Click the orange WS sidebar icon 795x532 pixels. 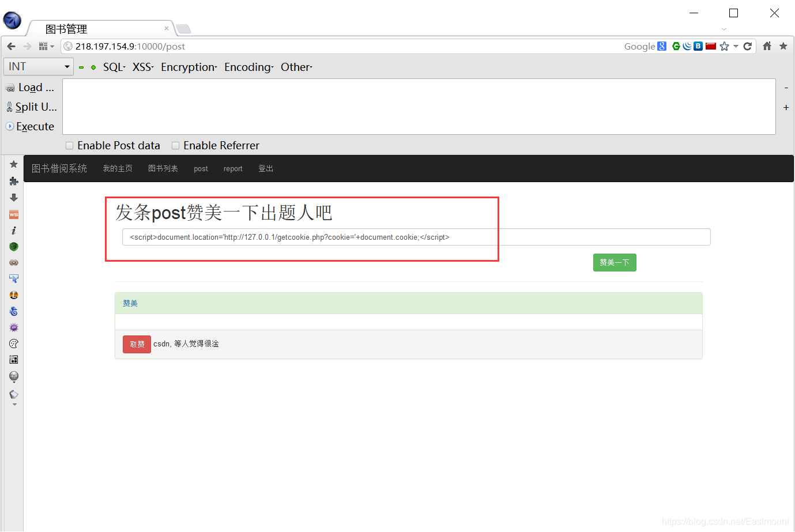14,214
